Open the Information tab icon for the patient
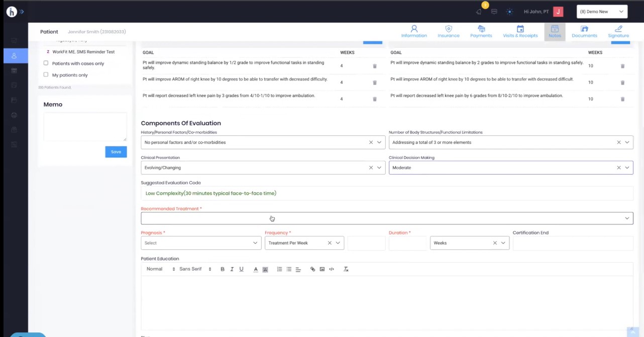This screenshot has width=644, height=337. pos(413,32)
